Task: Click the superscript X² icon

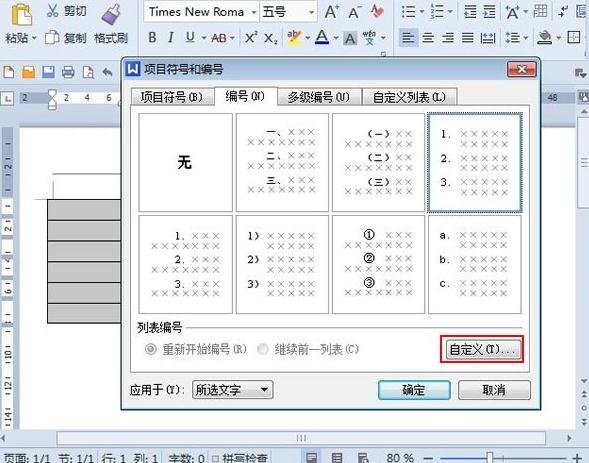Action: click(x=251, y=38)
